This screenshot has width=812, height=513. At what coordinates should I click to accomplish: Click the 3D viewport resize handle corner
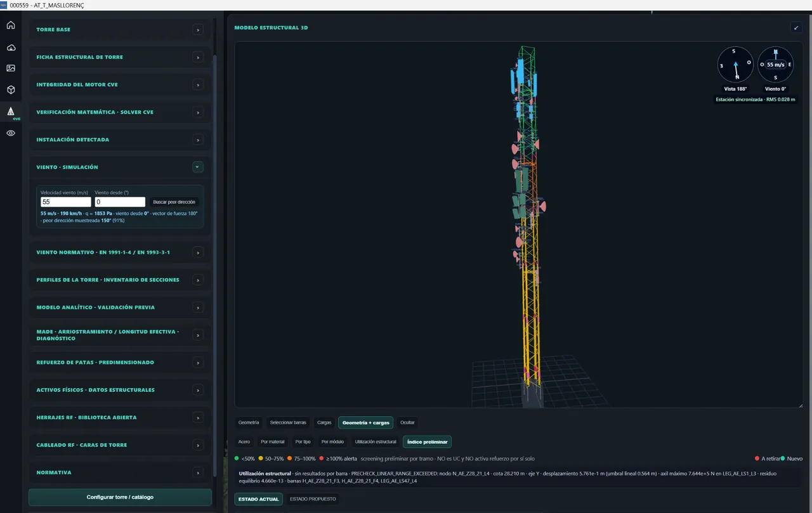pos(801,405)
